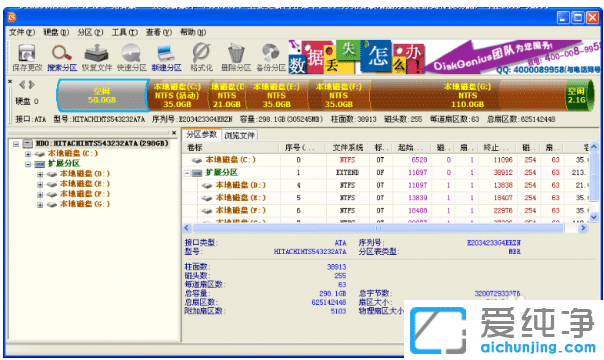Image resolution: width=604 pixels, height=360 pixels.
Task: Click the 文件系统 column header
Action: pyautogui.click(x=347, y=147)
